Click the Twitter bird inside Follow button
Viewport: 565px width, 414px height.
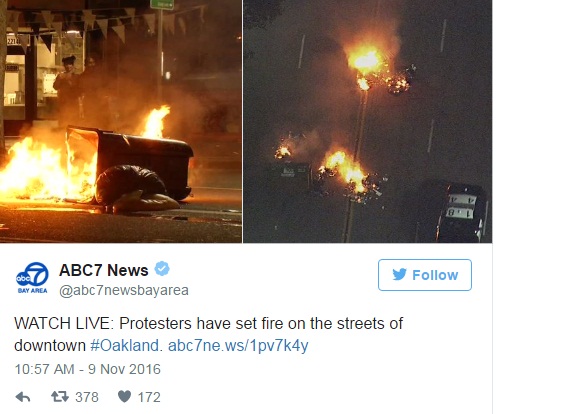399,275
